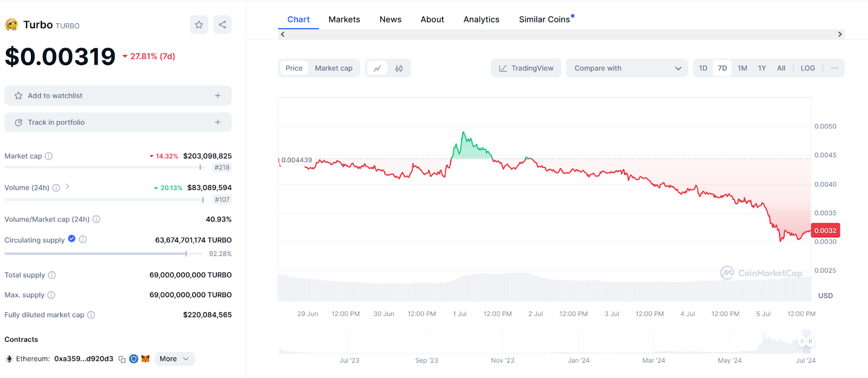Select the line chart type icon
868x378 pixels.
377,68
